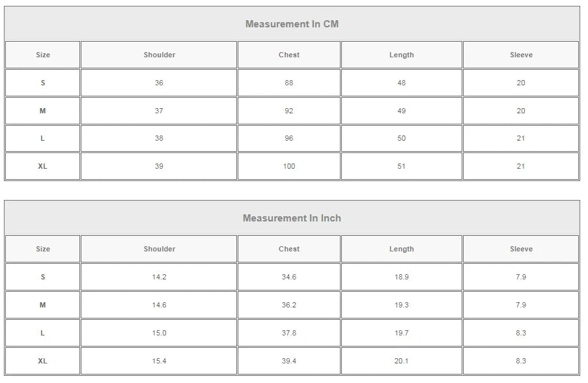Click the shoulder value 15.4 cell
Image resolution: width=588 pixels, height=383 pixels.
(x=159, y=362)
